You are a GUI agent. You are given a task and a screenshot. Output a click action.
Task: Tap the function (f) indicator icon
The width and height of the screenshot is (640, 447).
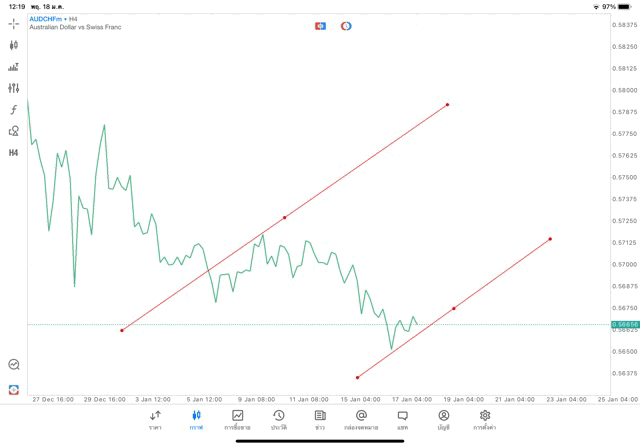(x=14, y=110)
